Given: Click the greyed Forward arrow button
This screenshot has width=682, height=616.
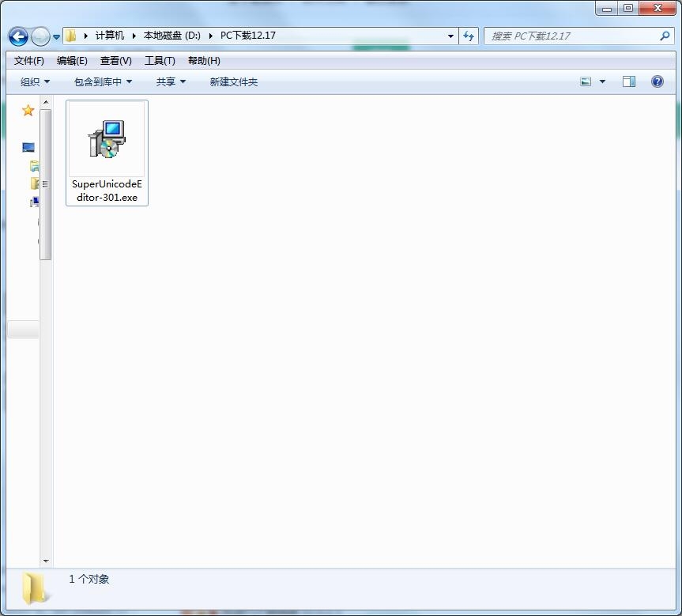Looking at the screenshot, I should click(x=41, y=36).
